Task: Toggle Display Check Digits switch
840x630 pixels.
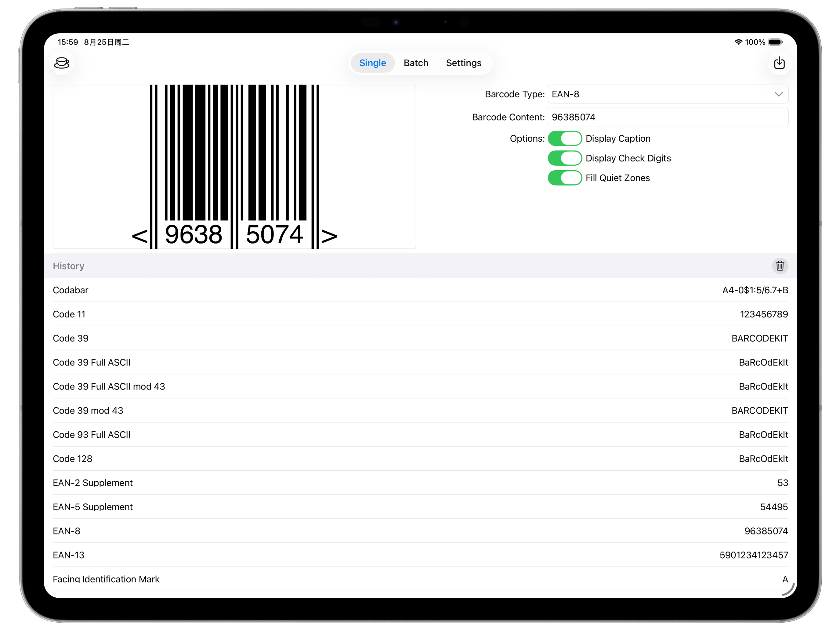Action: pyautogui.click(x=564, y=158)
